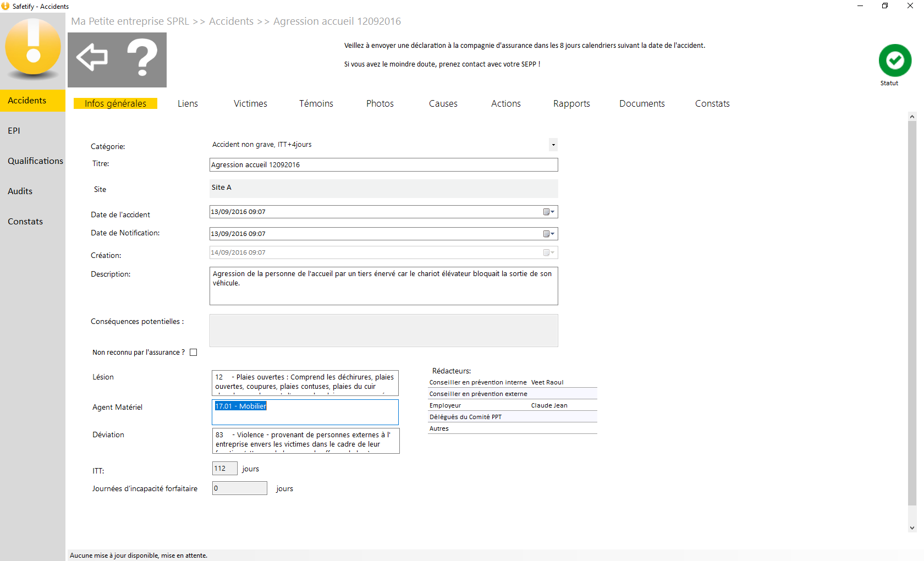Open the Actions tab
The width and height of the screenshot is (924, 561).
click(506, 103)
